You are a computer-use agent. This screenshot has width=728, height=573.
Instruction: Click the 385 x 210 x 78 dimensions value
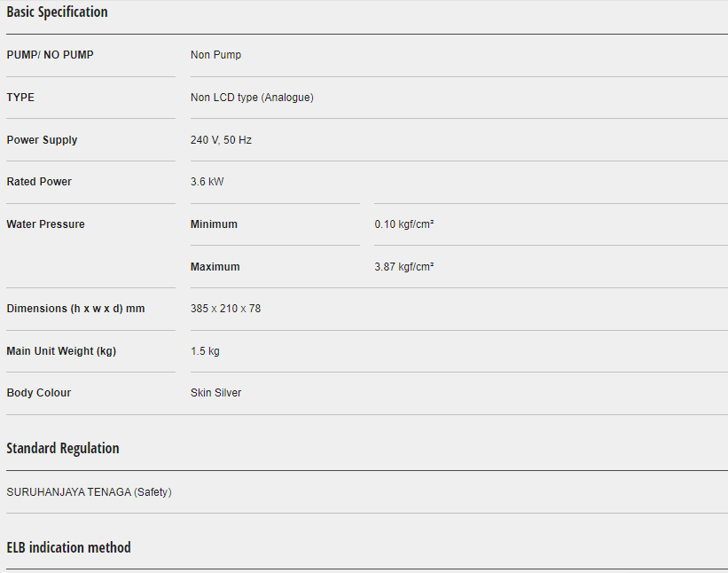pos(225,309)
